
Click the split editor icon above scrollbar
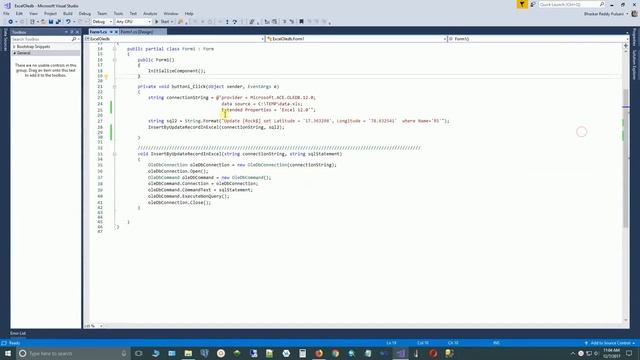tap(625, 46)
